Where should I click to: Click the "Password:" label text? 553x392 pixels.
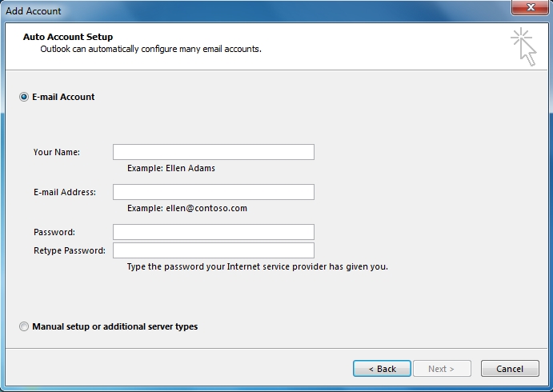54,232
